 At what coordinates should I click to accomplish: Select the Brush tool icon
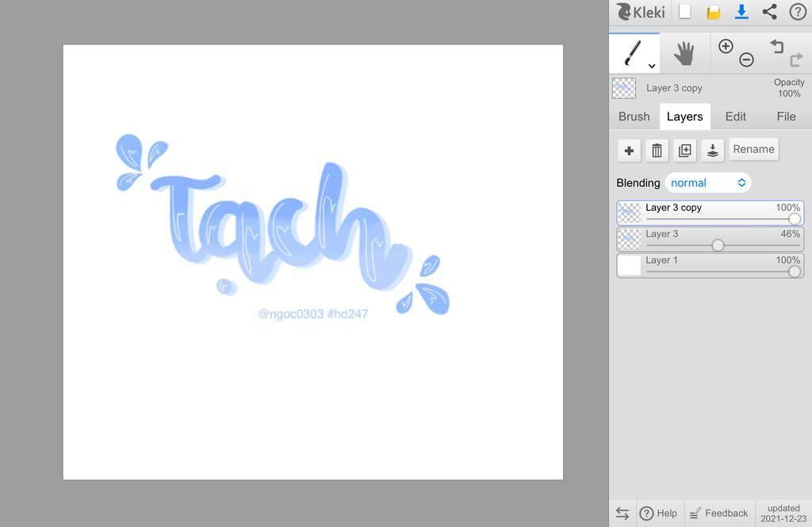tap(632, 53)
